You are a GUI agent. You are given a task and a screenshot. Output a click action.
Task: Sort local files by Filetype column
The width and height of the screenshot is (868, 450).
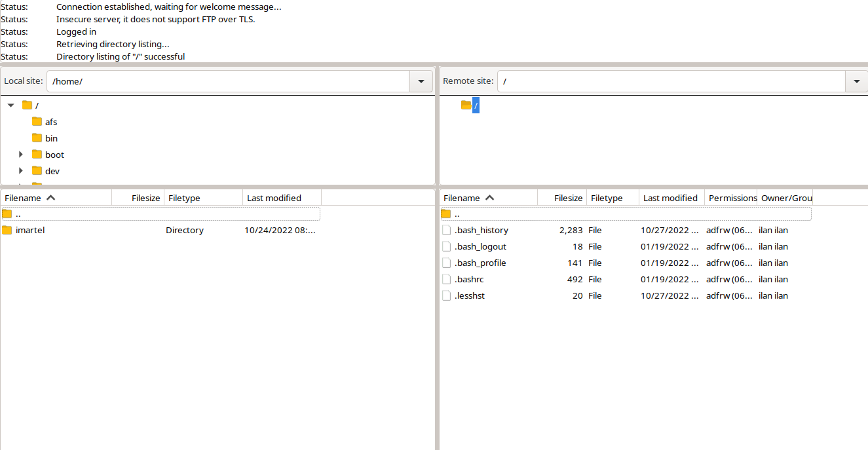(x=204, y=198)
